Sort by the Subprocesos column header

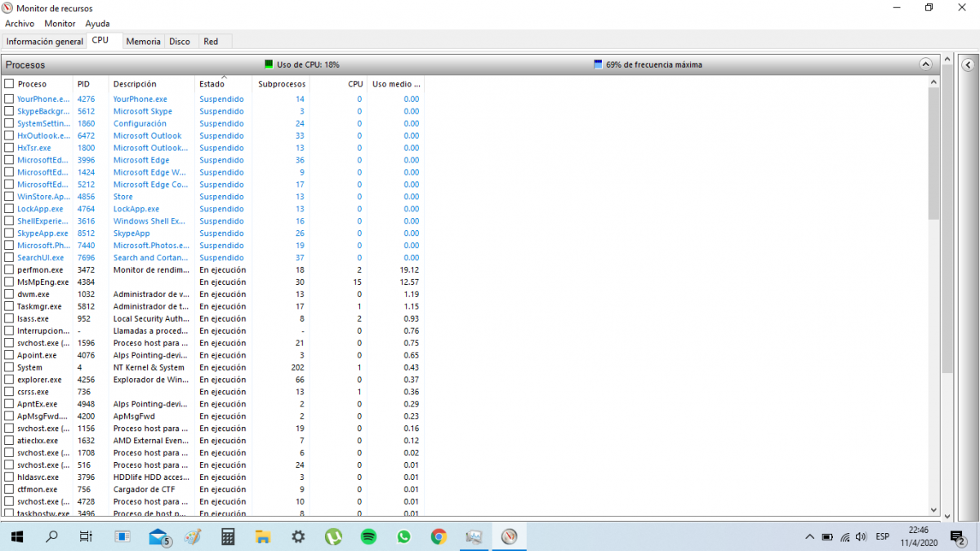point(282,84)
